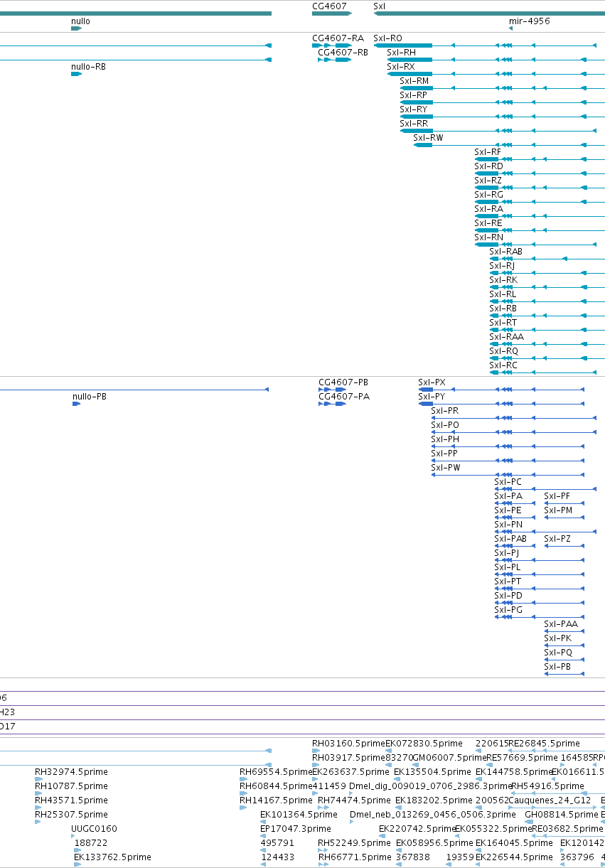Viewport: 605px width, 868px height.
Task: Click transcript label Sxl-RC
Action: click(x=503, y=365)
